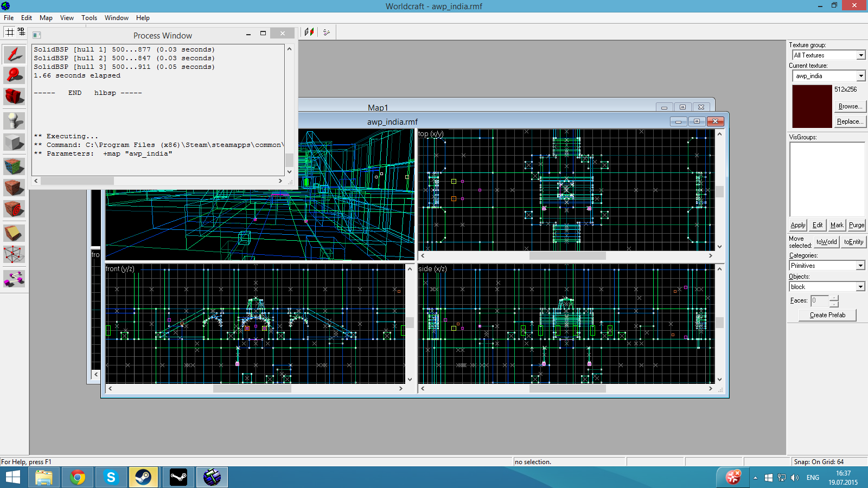Click the top (x/y) viewport label
This screenshot has height=488, width=868.
431,134
